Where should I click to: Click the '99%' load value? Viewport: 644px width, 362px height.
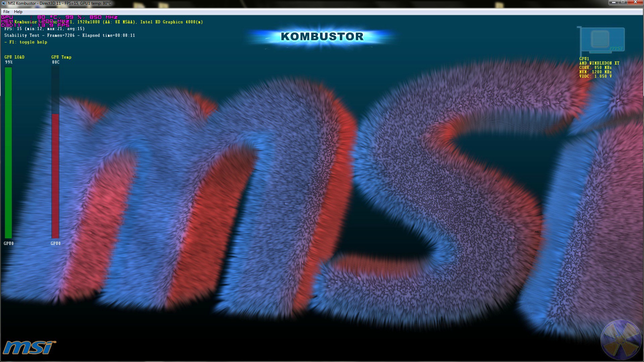point(9,62)
